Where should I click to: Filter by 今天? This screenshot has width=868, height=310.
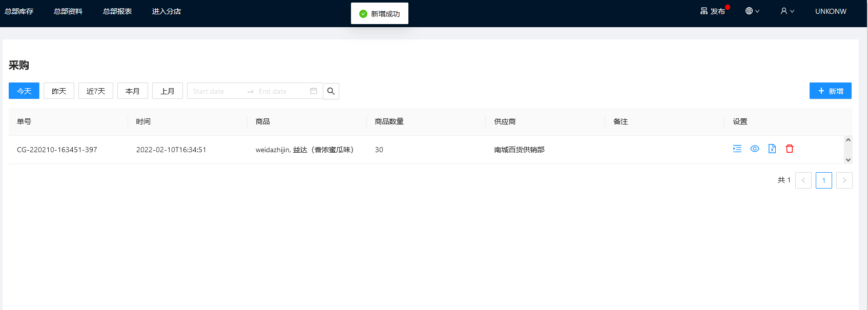click(x=24, y=91)
